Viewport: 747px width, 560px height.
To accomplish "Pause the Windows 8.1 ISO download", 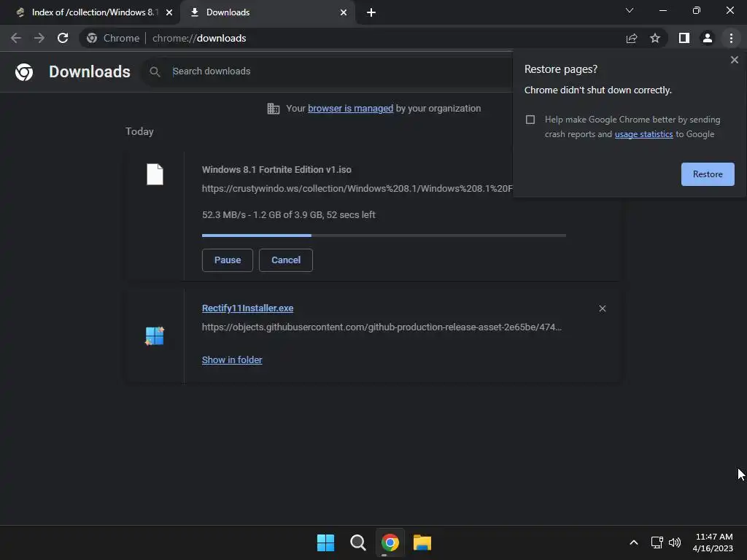I will (228, 260).
